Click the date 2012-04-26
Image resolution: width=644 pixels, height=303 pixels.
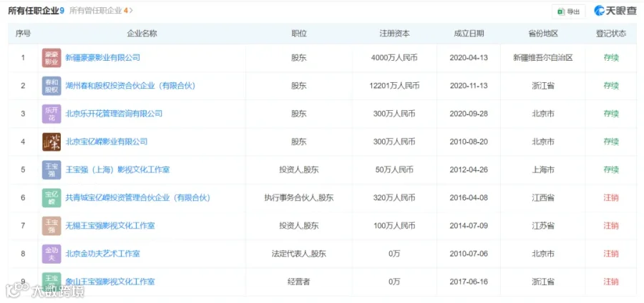(469, 170)
